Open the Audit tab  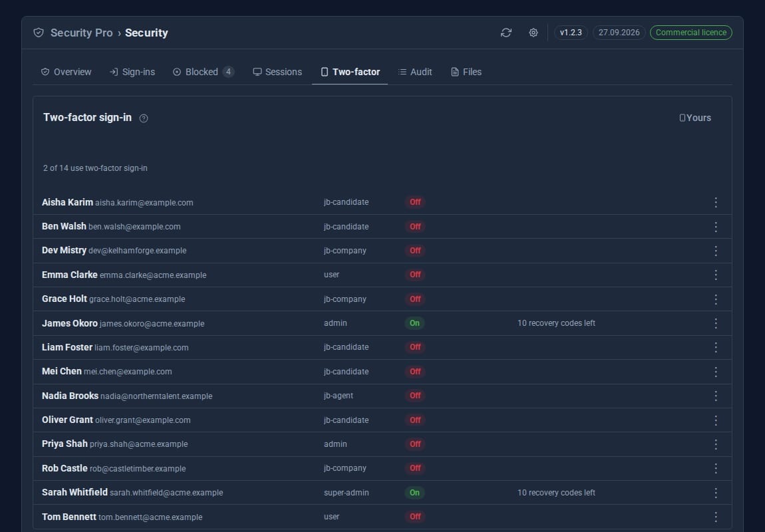point(415,72)
